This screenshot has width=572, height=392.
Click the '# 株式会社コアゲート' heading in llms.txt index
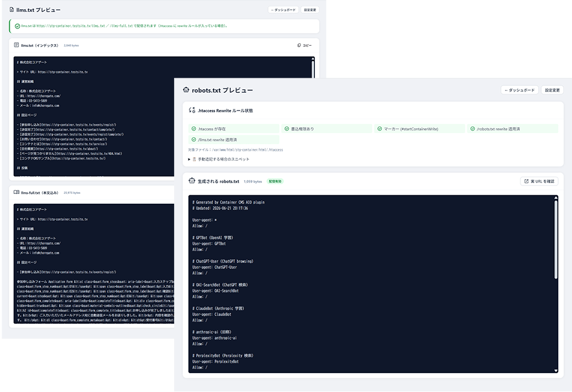(31, 62)
